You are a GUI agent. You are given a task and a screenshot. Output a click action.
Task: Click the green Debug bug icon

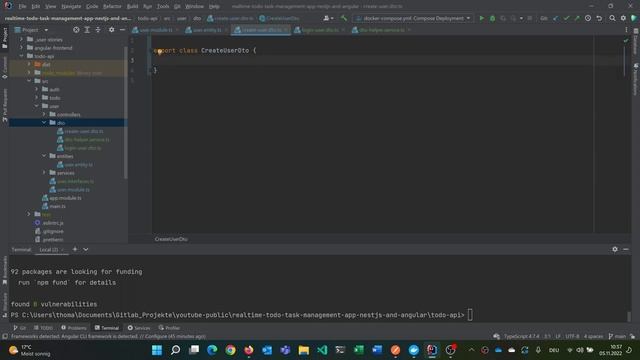(493, 18)
